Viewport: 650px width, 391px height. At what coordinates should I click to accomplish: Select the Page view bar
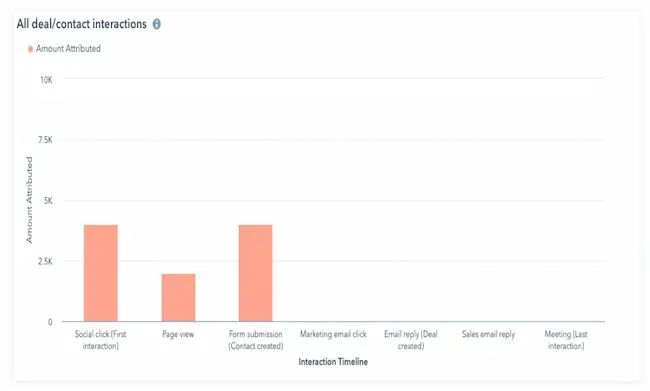178,297
